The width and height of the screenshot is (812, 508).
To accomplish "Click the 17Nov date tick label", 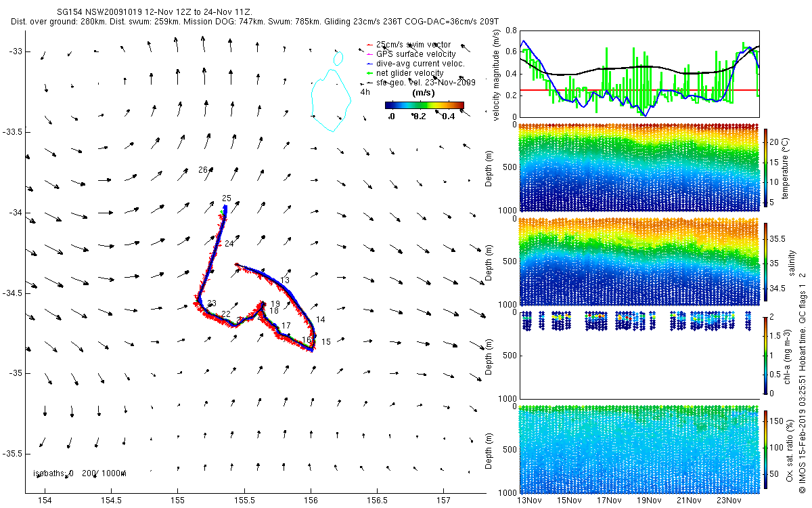I will pyautogui.click(x=609, y=501).
